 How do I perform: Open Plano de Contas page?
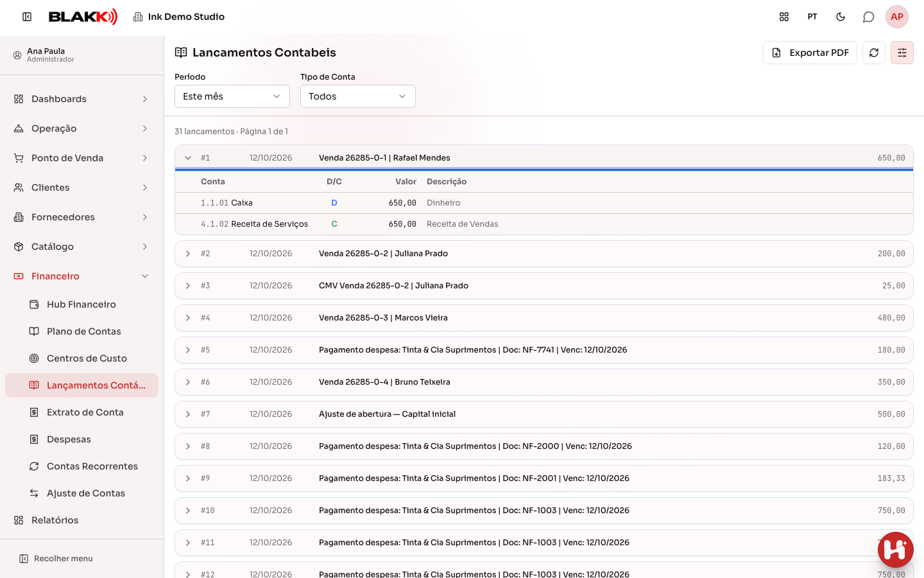81,331
